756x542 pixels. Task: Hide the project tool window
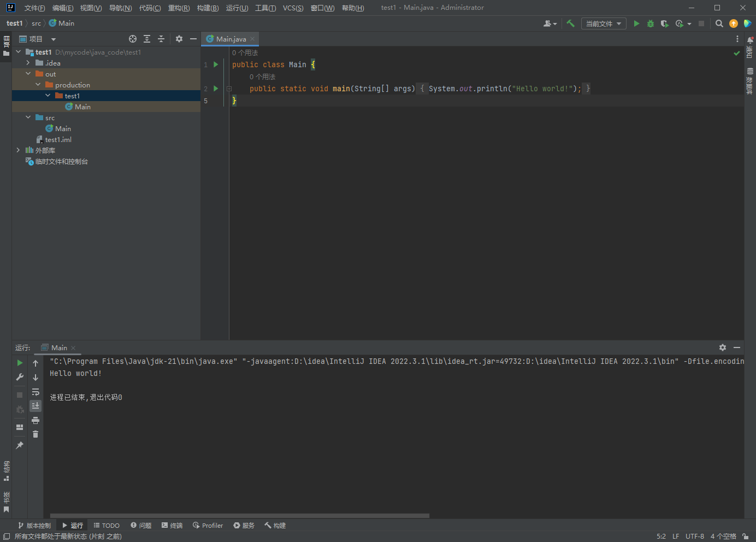pos(193,39)
